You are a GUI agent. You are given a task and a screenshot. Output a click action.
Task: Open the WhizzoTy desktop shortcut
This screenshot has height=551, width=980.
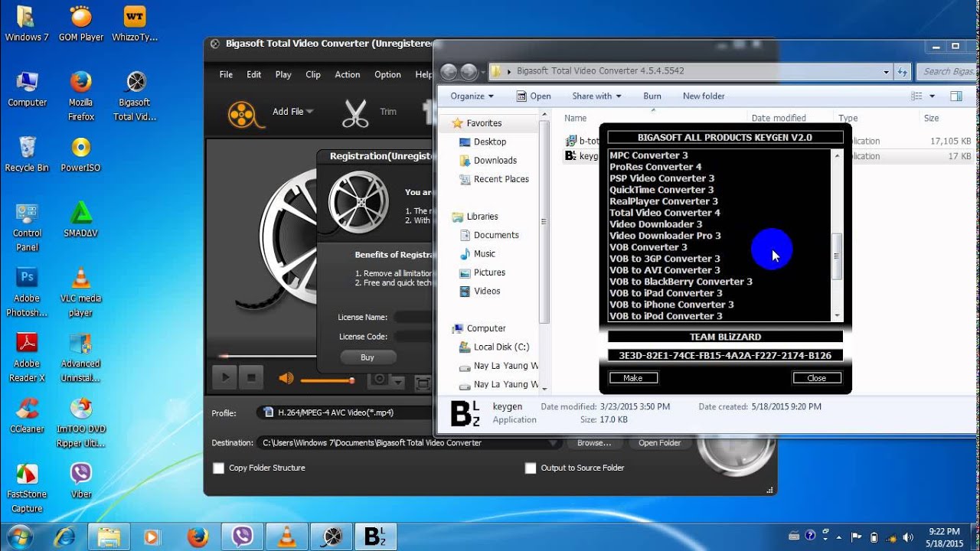coord(135,23)
